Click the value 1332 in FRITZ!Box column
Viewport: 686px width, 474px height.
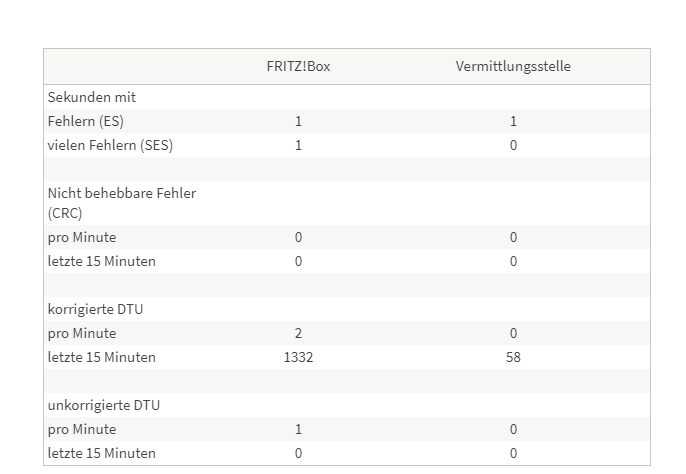point(298,357)
